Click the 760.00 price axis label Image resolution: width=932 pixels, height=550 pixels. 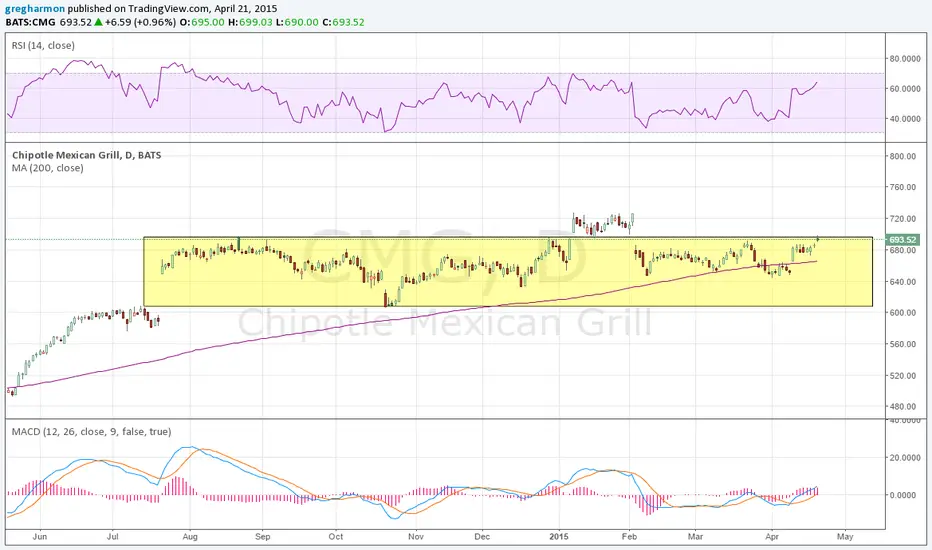902,187
